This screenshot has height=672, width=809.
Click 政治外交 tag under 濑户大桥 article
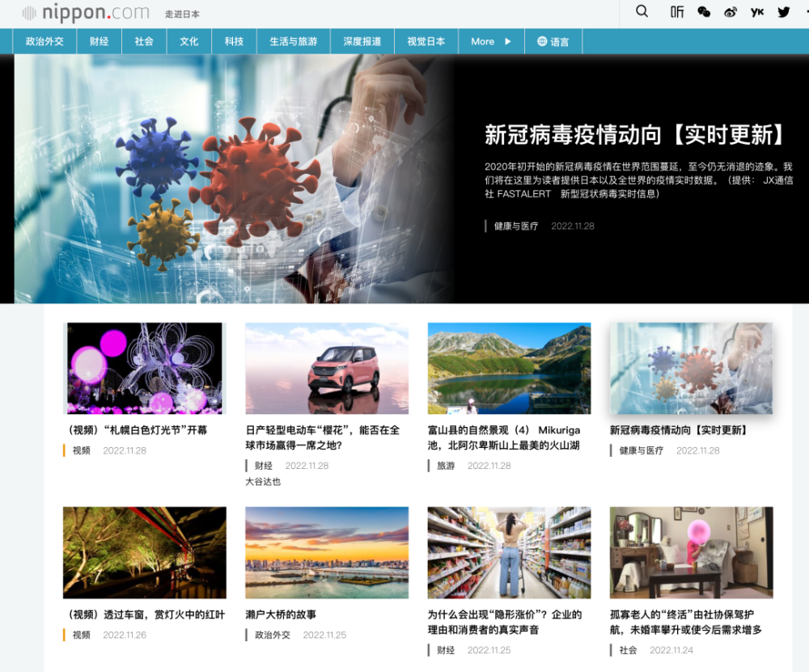click(x=273, y=635)
